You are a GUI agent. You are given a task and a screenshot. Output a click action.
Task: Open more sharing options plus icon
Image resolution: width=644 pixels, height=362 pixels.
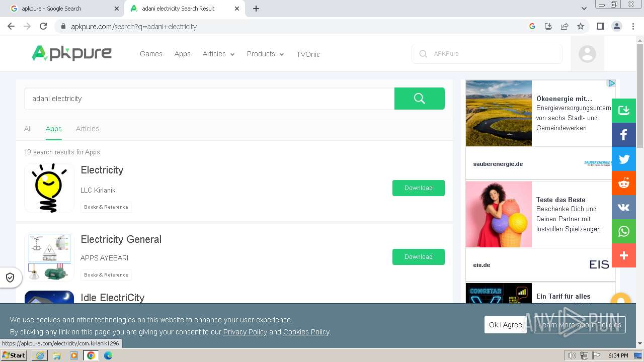[x=624, y=255]
